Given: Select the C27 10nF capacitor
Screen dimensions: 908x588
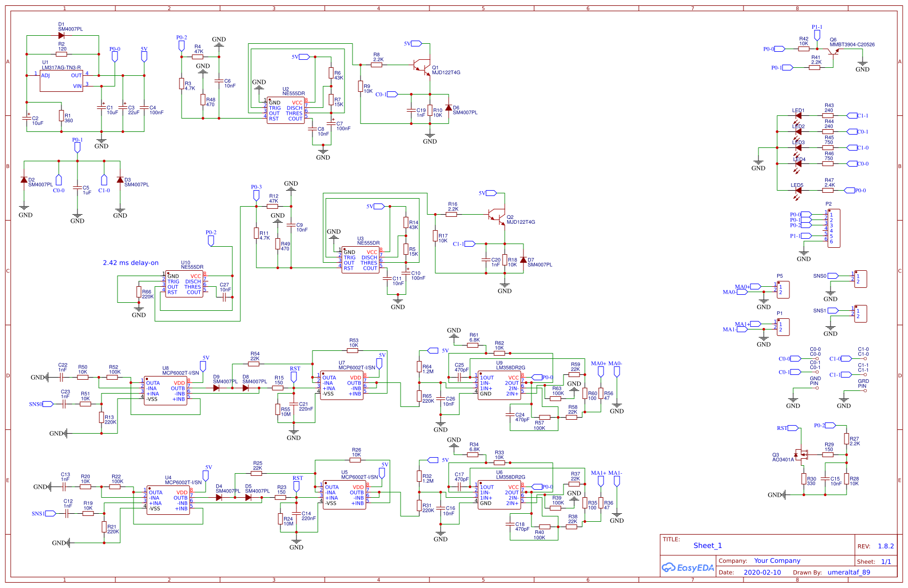Looking at the screenshot, I should (224, 297).
